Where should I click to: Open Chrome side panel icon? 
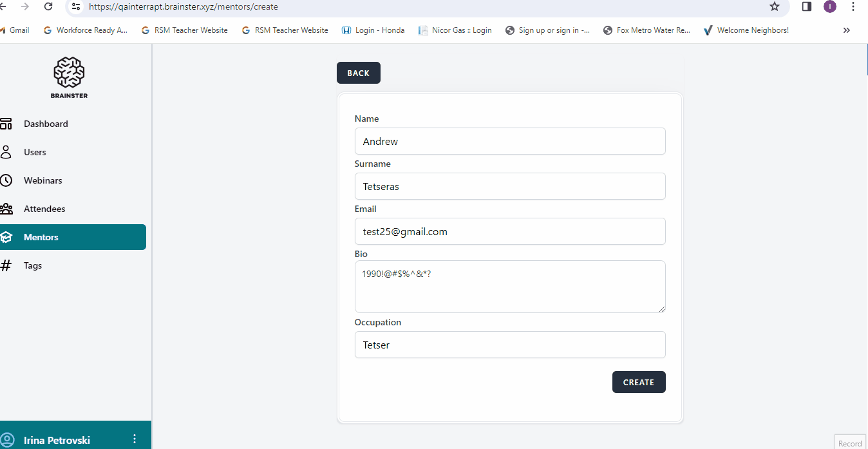[x=806, y=6]
